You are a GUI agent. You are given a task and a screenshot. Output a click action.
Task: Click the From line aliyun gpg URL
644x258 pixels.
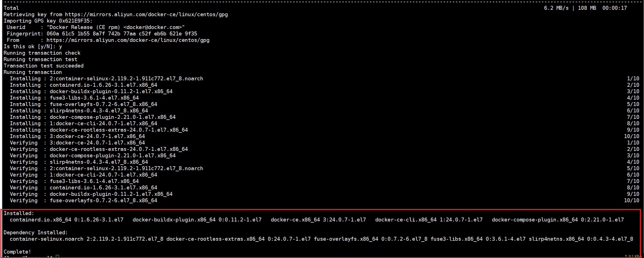pos(128,40)
